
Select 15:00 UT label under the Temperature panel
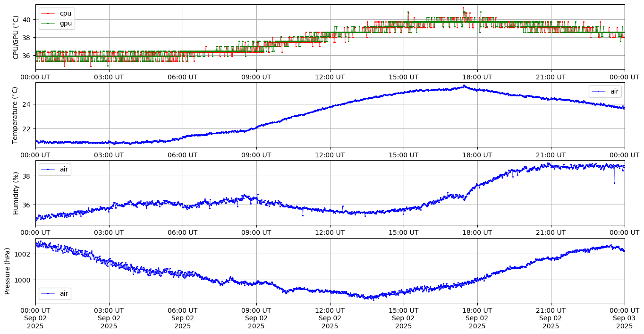pos(404,155)
